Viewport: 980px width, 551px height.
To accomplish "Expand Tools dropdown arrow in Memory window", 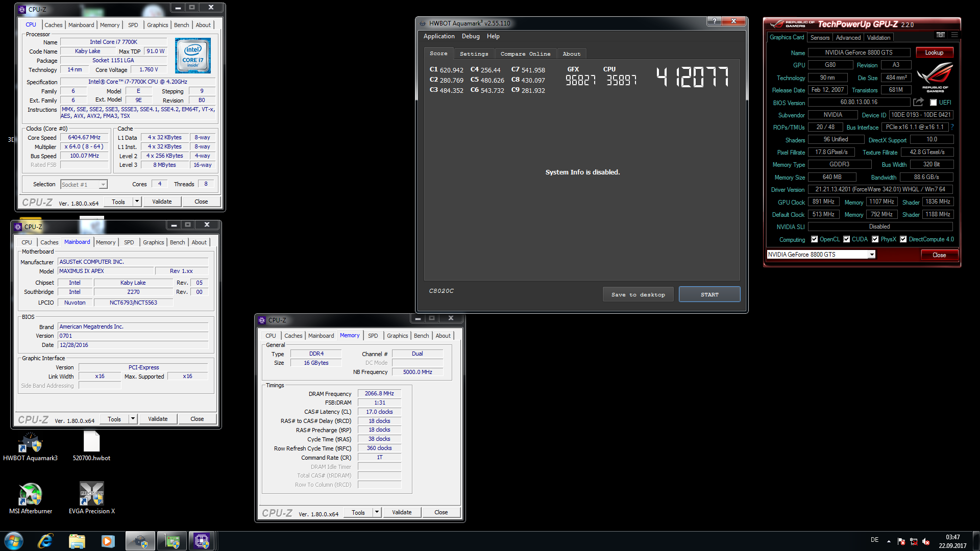I will 377,512.
